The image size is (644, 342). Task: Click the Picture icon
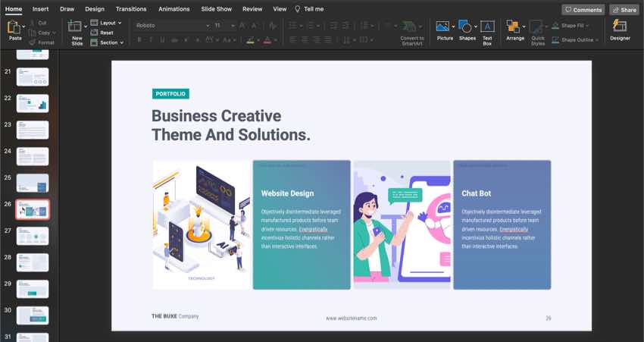click(x=442, y=27)
